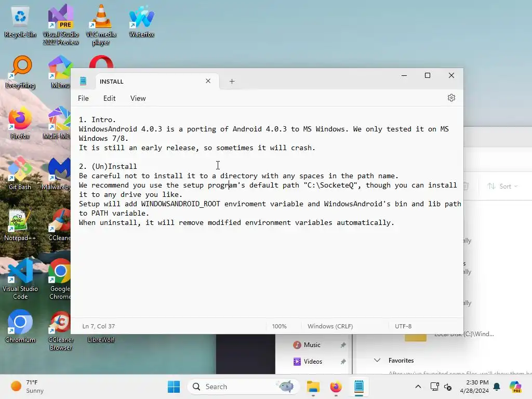Click the UTF-8 encoding indicator
The image size is (532, 399).
click(x=403, y=326)
